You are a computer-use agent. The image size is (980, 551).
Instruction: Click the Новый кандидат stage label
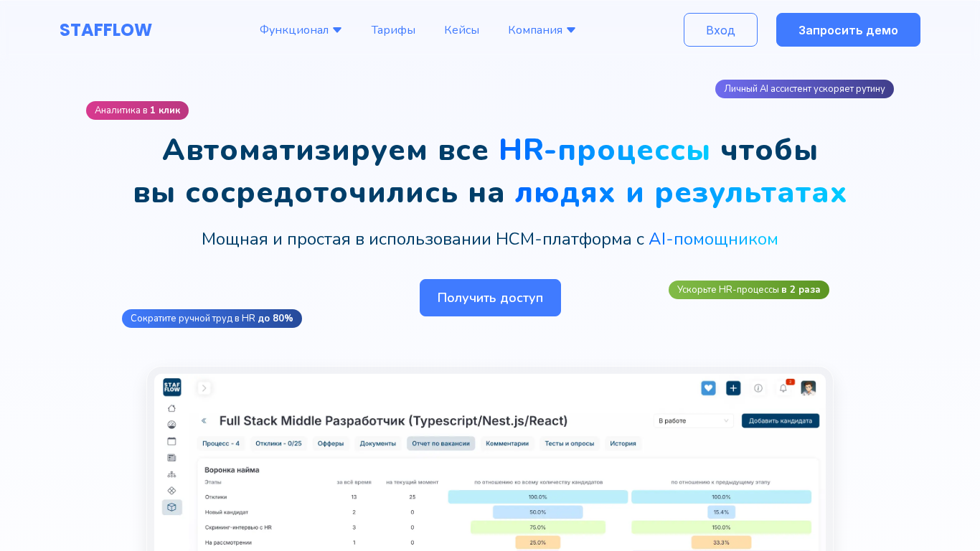pos(227,512)
